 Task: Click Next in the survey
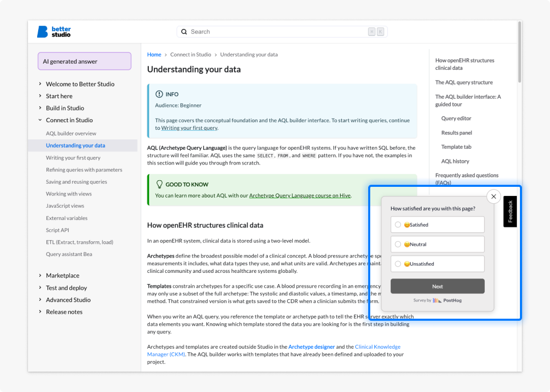coord(437,287)
